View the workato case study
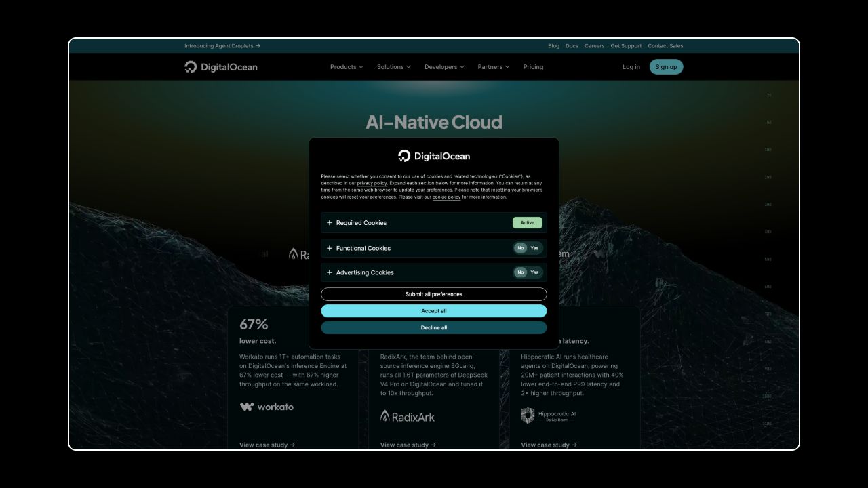 coord(267,445)
